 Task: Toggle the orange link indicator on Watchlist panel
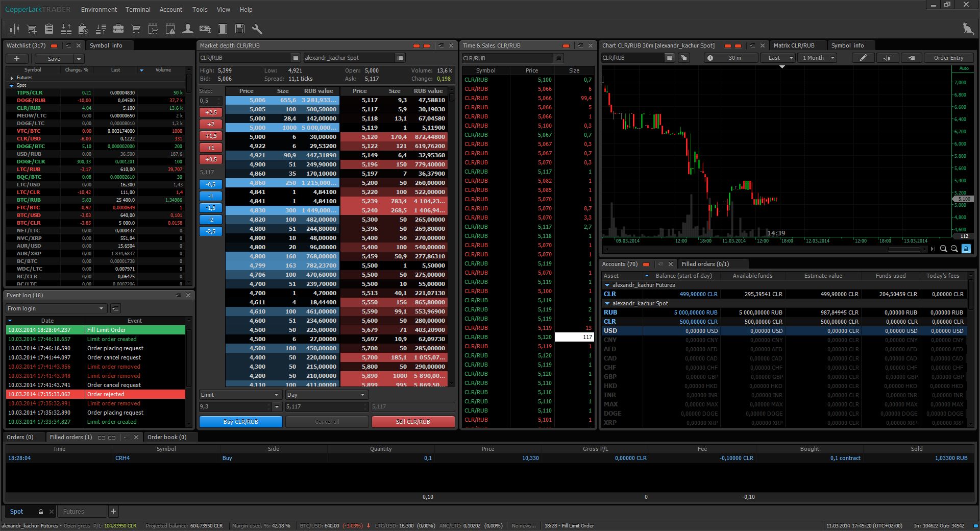click(x=54, y=46)
